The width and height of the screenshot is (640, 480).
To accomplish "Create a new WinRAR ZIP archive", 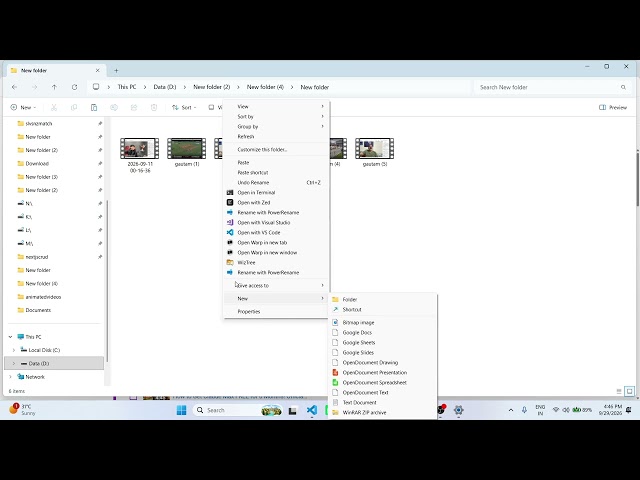I will point(382,413).
